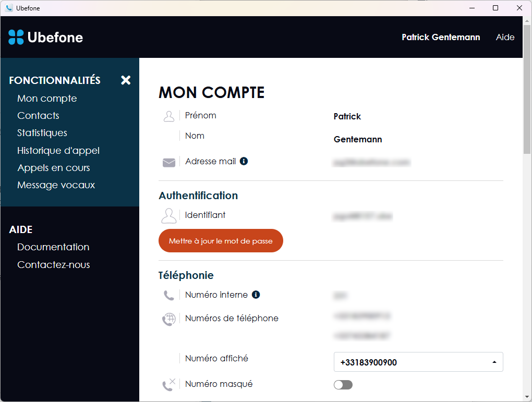
Task: Open Message vocaux
Action: (x=56, y=185)
